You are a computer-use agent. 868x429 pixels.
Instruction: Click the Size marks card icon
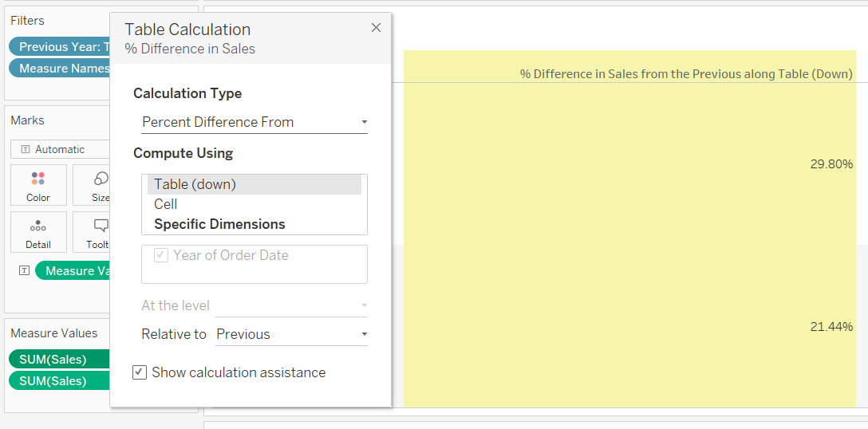click(101, 179)
